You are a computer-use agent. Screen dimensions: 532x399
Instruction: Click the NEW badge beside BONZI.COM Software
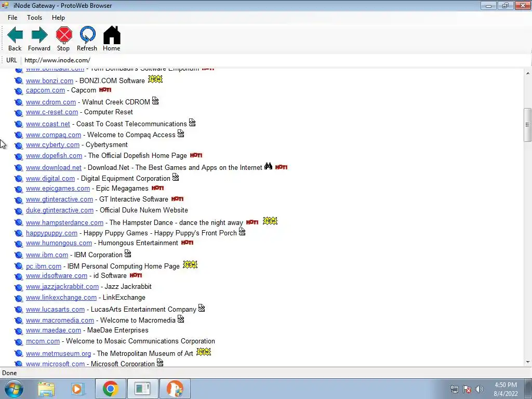[x=155, y=79]
